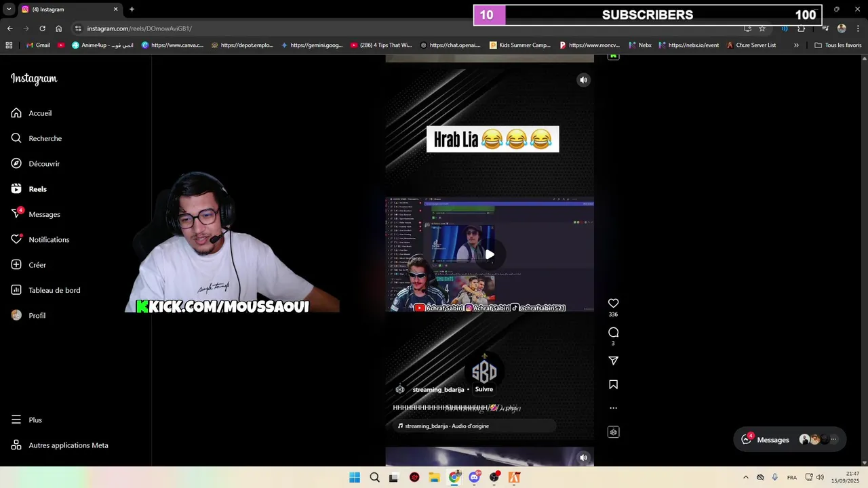Open streaming_bdarija username link
The image size is (868, 488).
[438, 390]
